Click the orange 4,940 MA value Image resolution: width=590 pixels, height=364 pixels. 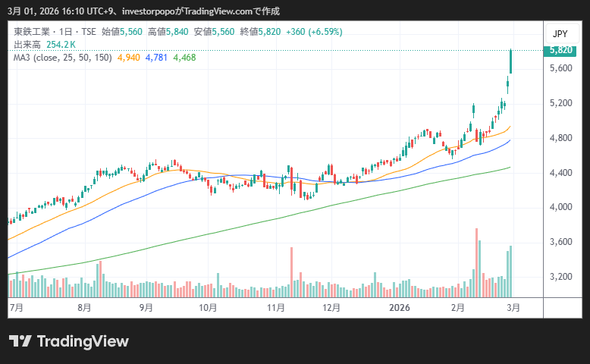click(x=128, y=58)
